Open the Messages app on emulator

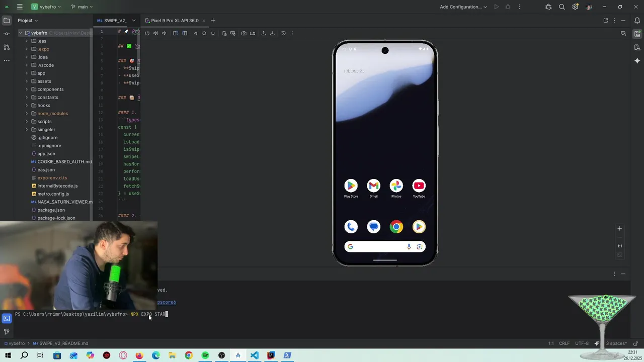[x=373, y=227]
